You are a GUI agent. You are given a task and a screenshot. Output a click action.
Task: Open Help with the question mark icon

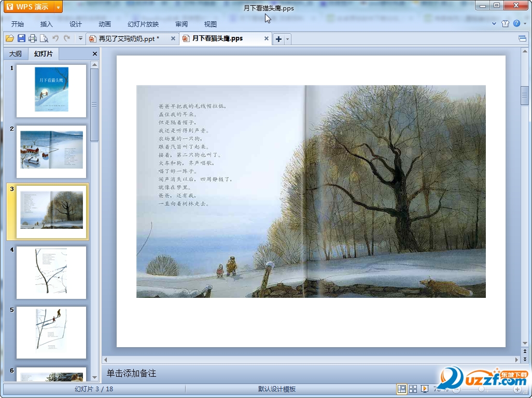pyautogui.click(x=516, y=23)
